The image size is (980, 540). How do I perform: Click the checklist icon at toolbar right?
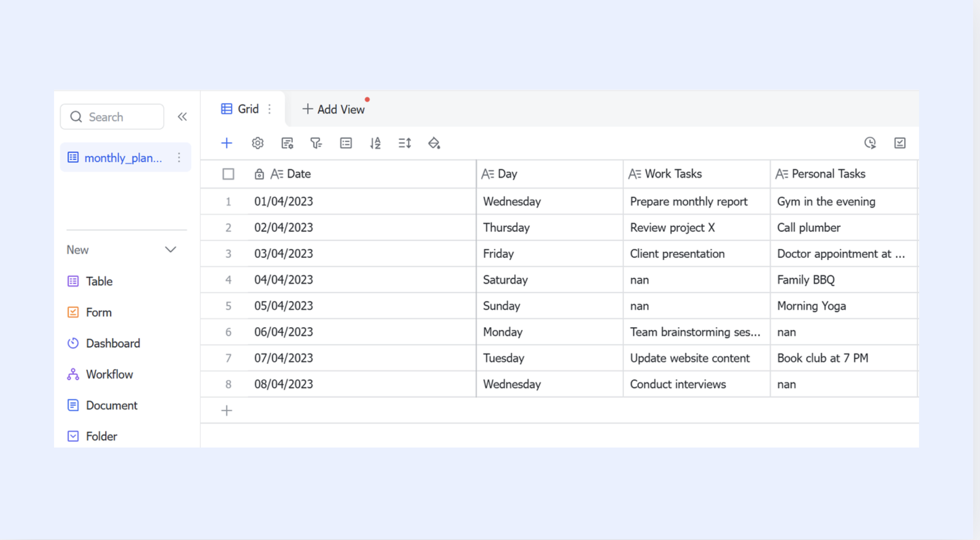(x=900, y=143)
